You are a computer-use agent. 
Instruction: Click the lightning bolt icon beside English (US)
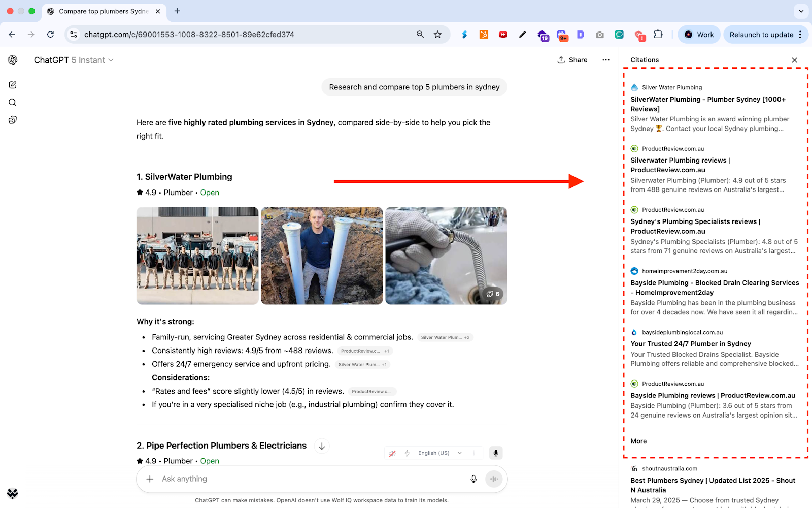(x=407, y=453)
